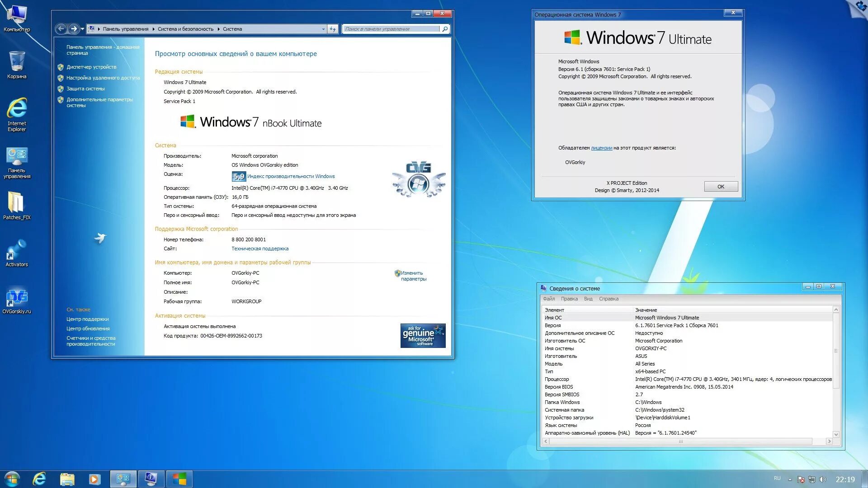868x488 pixels.
Task: Click OK in the Windows 7 dialog
Action: pos(721,186)
